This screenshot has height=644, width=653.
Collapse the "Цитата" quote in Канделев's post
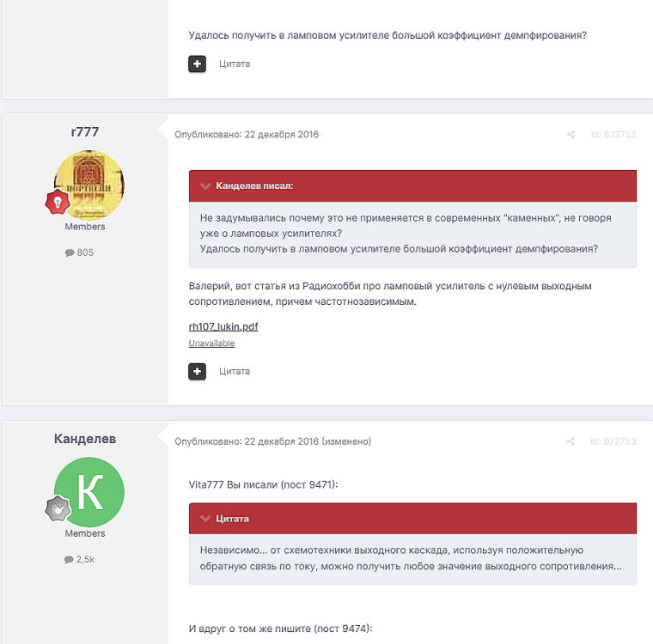(x=205, y=519)
